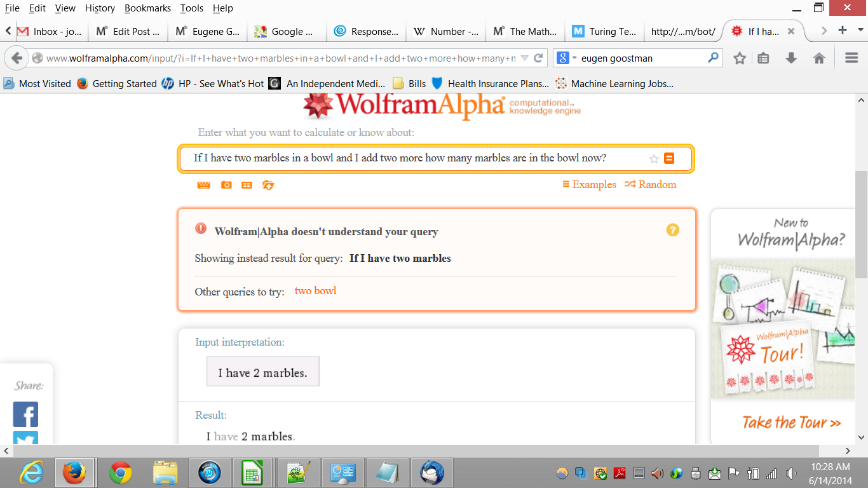This screenshot has width=868, height=488.
Task: Open the Help menu
Action: tap(222, 8)
